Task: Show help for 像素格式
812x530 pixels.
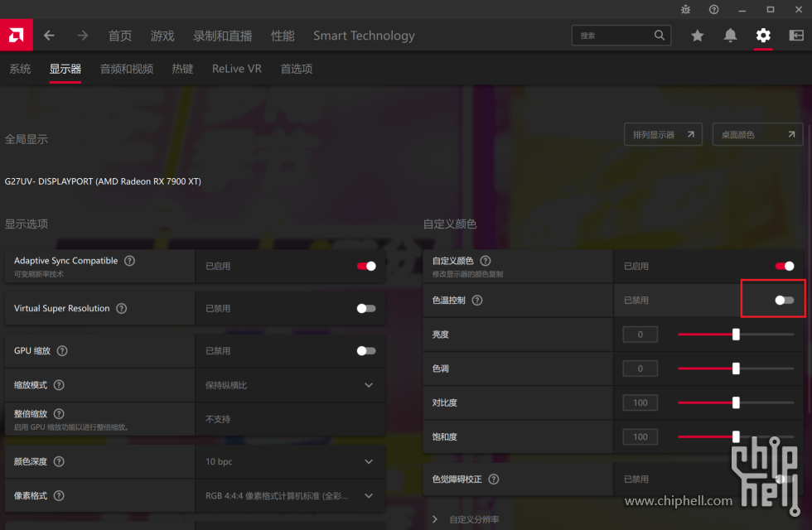Action: point(59,495)
